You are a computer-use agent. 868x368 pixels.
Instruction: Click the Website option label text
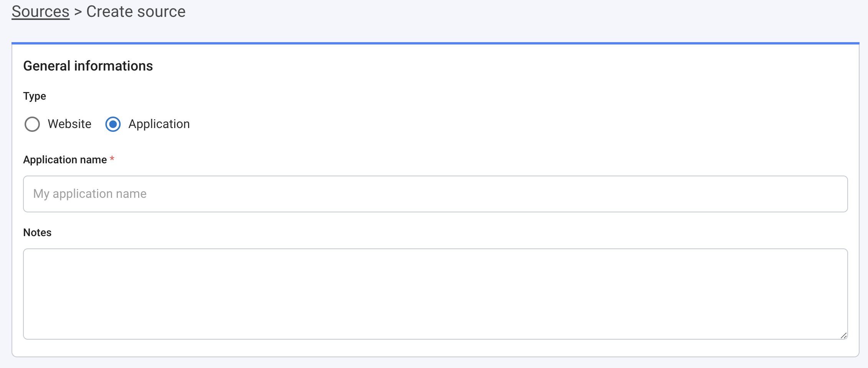pos(69,124)
